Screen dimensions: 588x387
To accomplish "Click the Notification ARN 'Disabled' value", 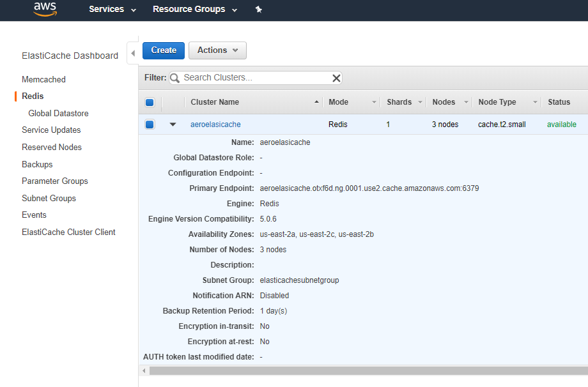I will pos(274,296).
